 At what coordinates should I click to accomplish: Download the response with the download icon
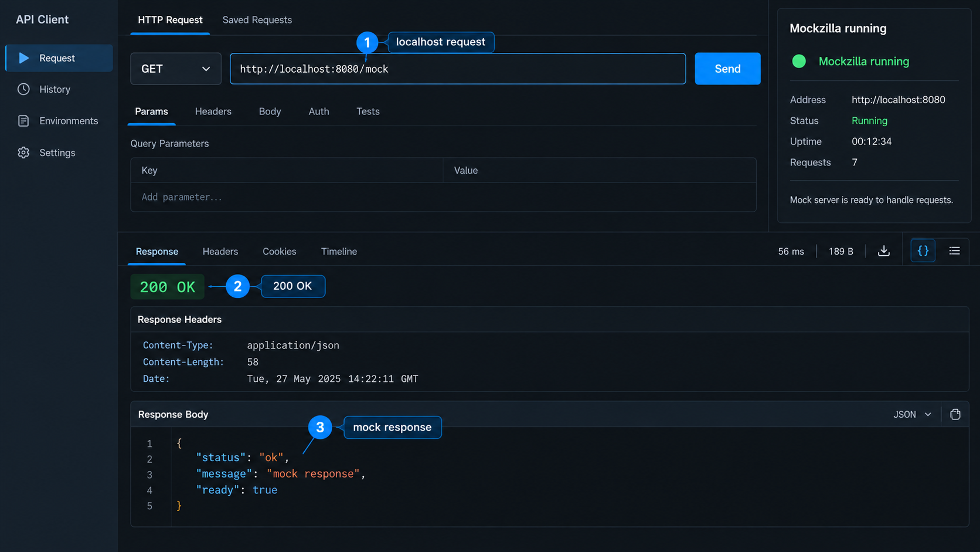click(884, 251)
